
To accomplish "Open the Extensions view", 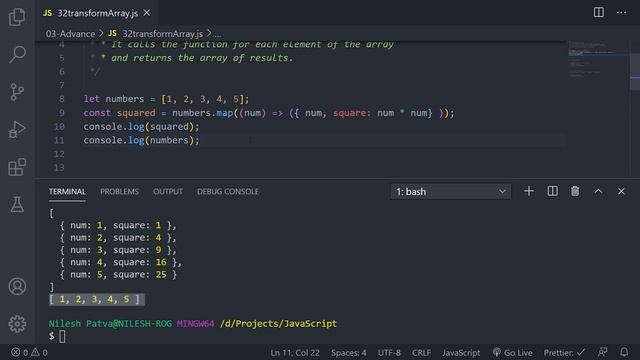I will (17, 167).
